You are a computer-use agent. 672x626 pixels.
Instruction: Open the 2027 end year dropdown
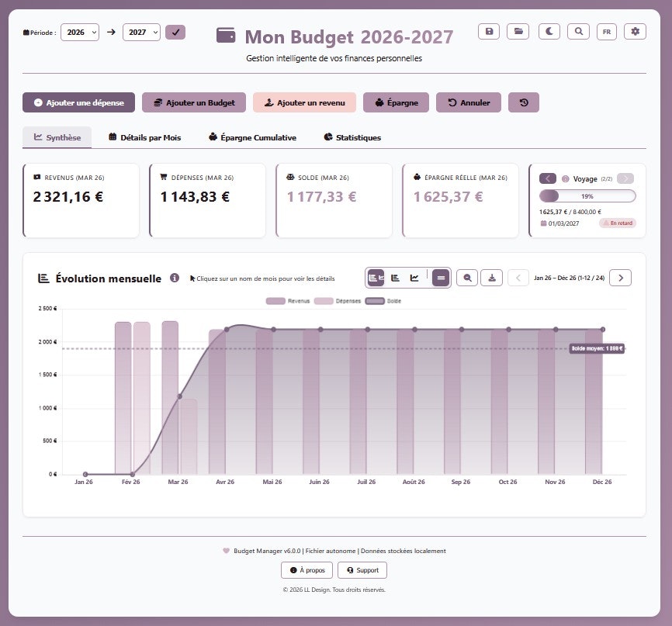tap(141, 33)
